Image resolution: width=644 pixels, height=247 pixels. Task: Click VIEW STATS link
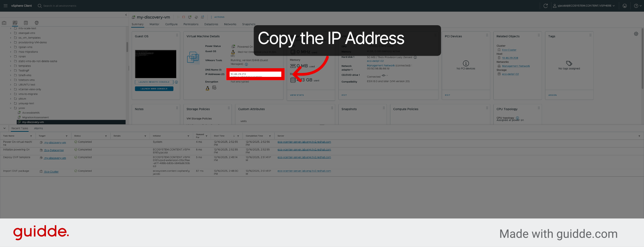click(x=297, y=95)
